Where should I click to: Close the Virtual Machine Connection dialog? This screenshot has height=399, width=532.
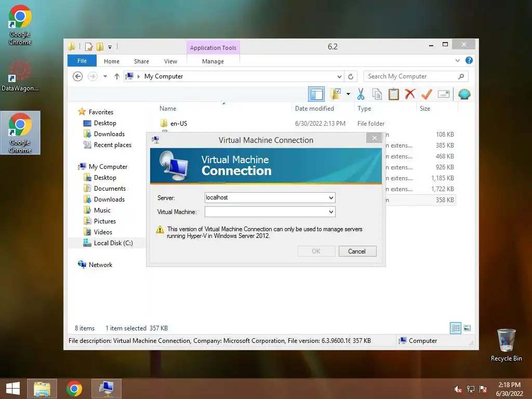tap(374, 138)
